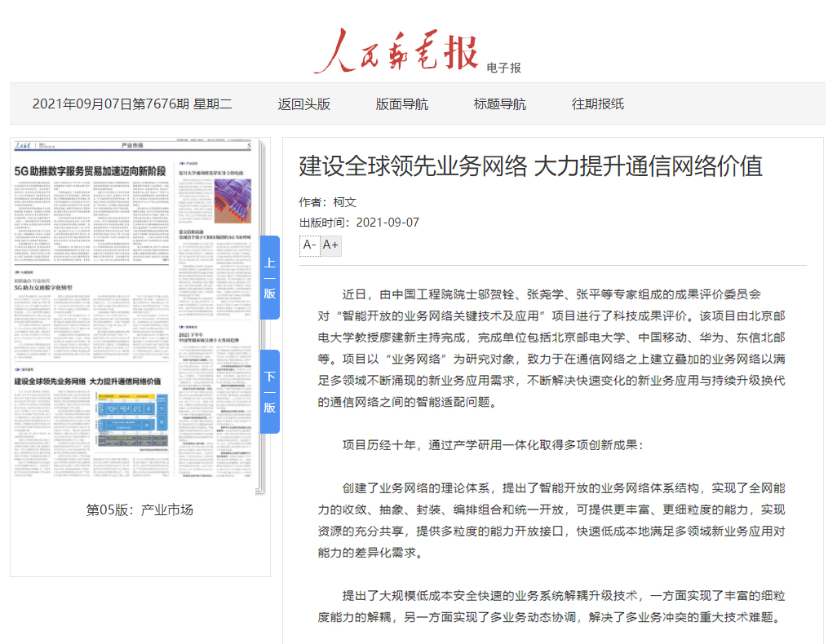The width and height of the screenshot is (837, 644).
Task: Open 版面导航 page navigation
Action: point(401,104)
